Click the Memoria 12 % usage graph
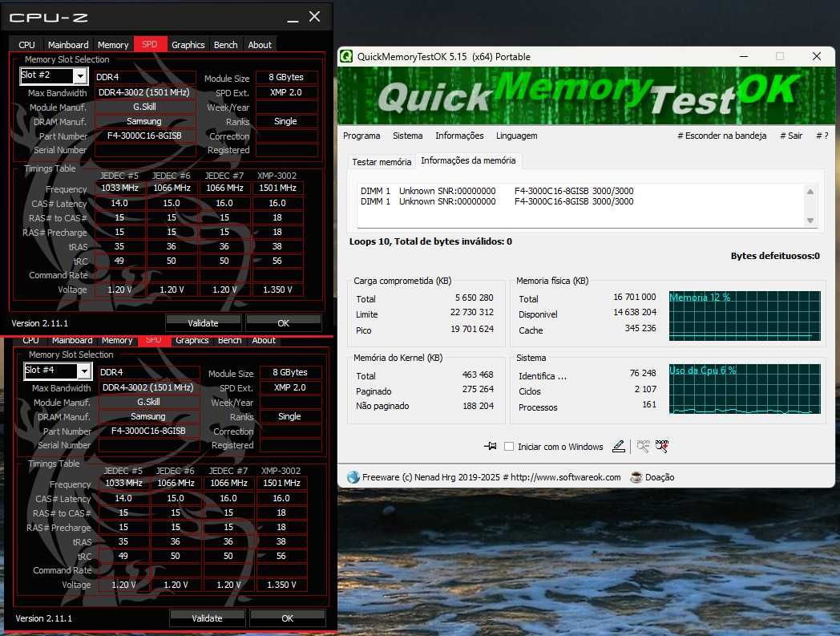 [x=745, y=316]
